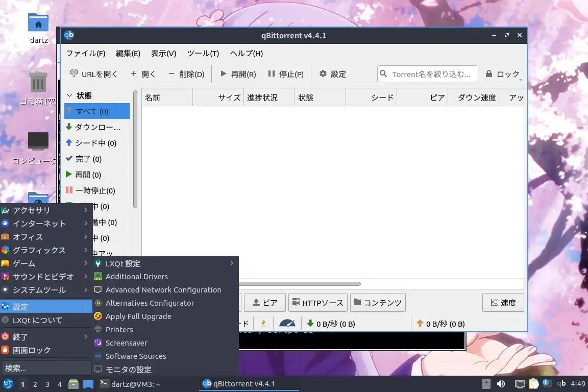
Task: Select the すべて (0) status filter
Action: (97, 111)
